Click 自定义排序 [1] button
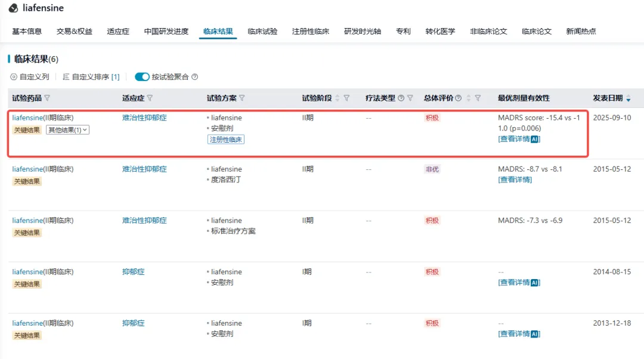The image size is (644, 359). pyautogui.click(x=91, y=77)
